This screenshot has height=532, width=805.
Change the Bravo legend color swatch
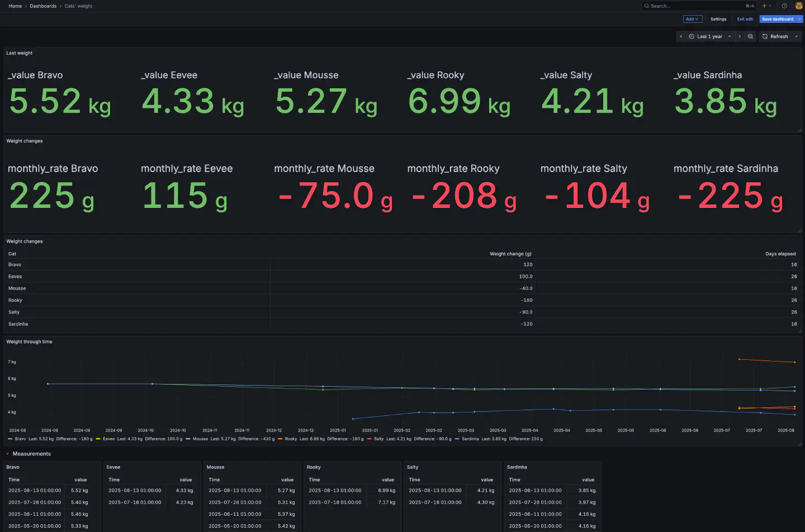pos(10,439)
